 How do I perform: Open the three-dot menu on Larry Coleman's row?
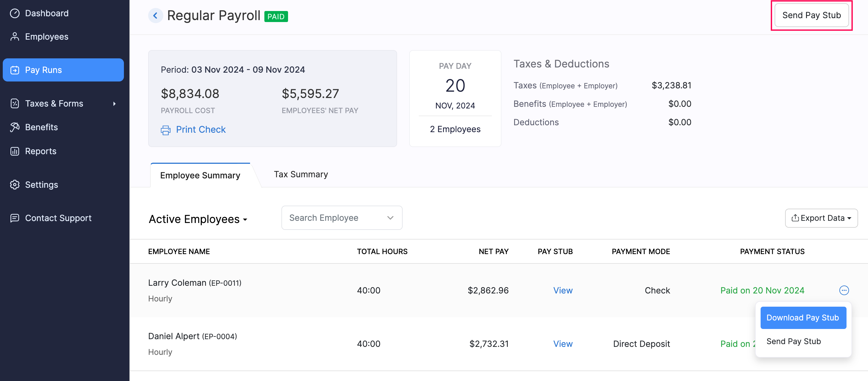coord(844,290)
